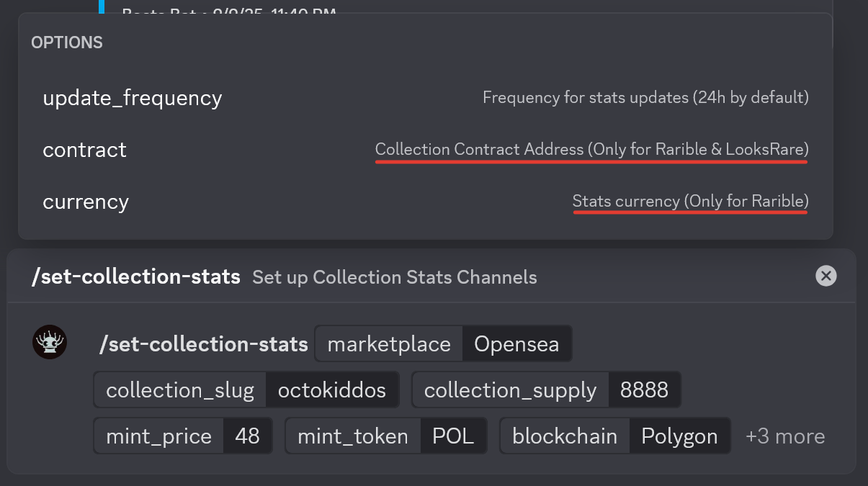Click 'Stats currency (Only for Rarible)' description
This screenshot has height=486, width=868.
click(x=690, y=202)
